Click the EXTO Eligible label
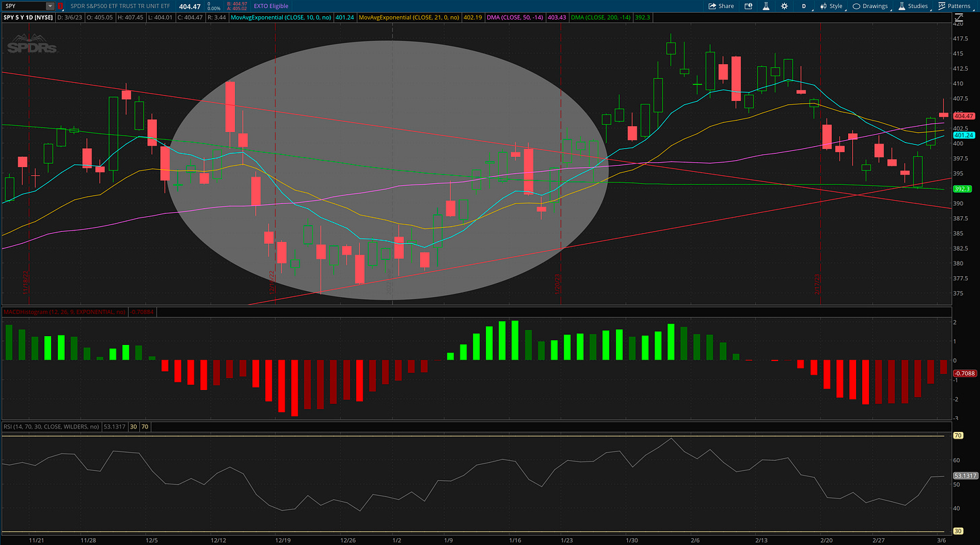The image size is (980, 545). tap(271, 6)
